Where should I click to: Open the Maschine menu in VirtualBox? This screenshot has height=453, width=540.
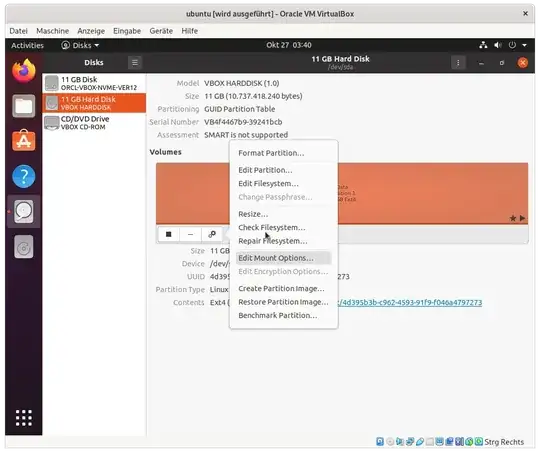[x=52, y=31]
